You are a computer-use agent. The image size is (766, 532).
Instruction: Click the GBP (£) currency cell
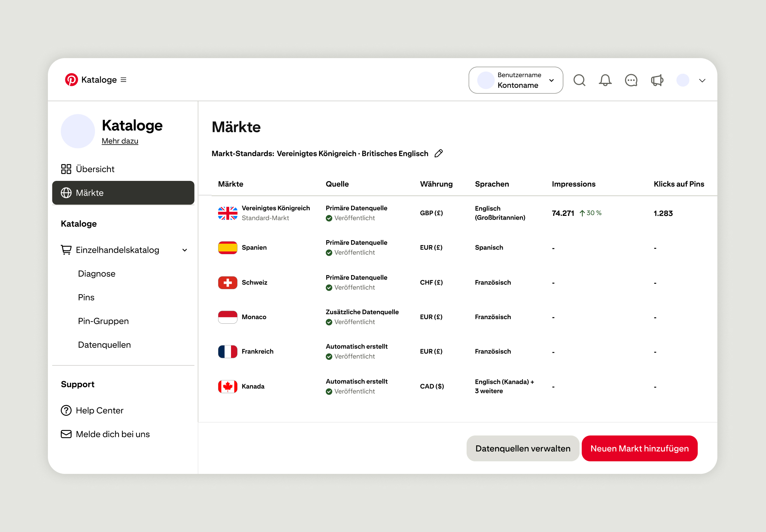coord(431,213)
